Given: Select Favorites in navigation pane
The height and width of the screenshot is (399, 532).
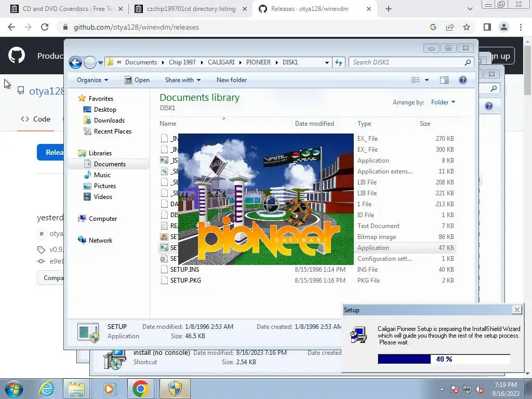Looking at the screenshot, I should click(101, 98).
